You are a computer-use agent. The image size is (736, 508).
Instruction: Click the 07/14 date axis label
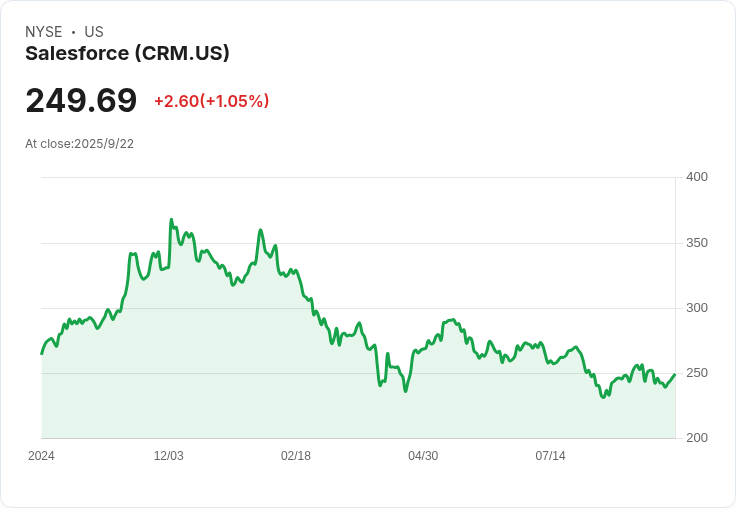[x=550, y=456]
